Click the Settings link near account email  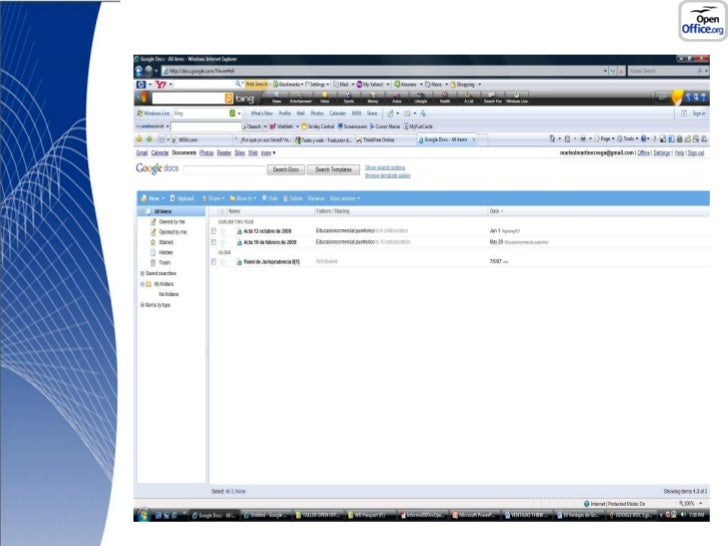[662, 153]
